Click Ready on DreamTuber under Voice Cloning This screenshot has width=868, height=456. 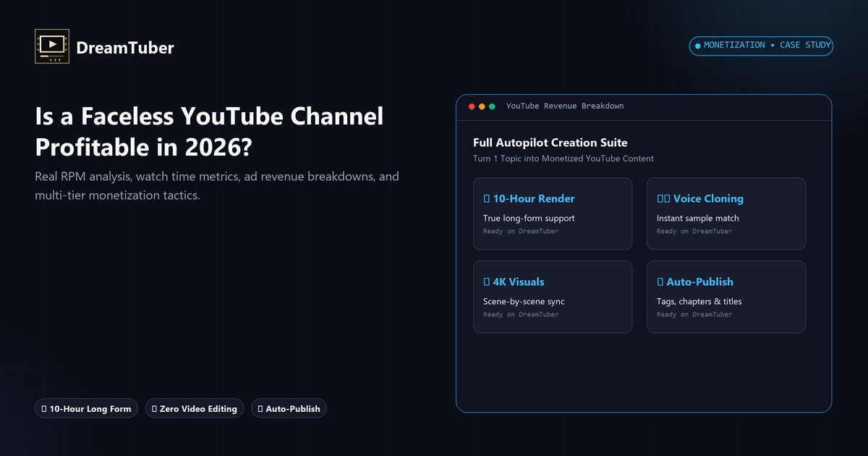[x=694, y=232]
